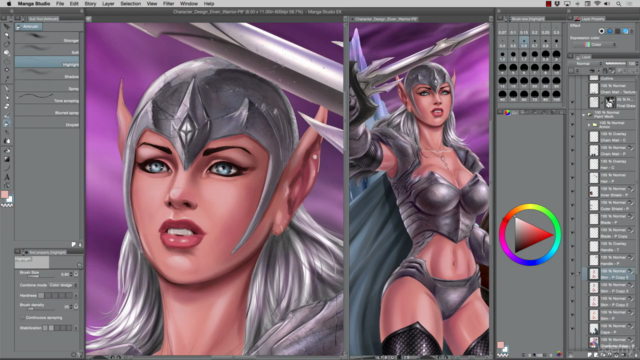
Task: Select brush size 100 preset
Action: pyautogui.click(x=556, y=96)
